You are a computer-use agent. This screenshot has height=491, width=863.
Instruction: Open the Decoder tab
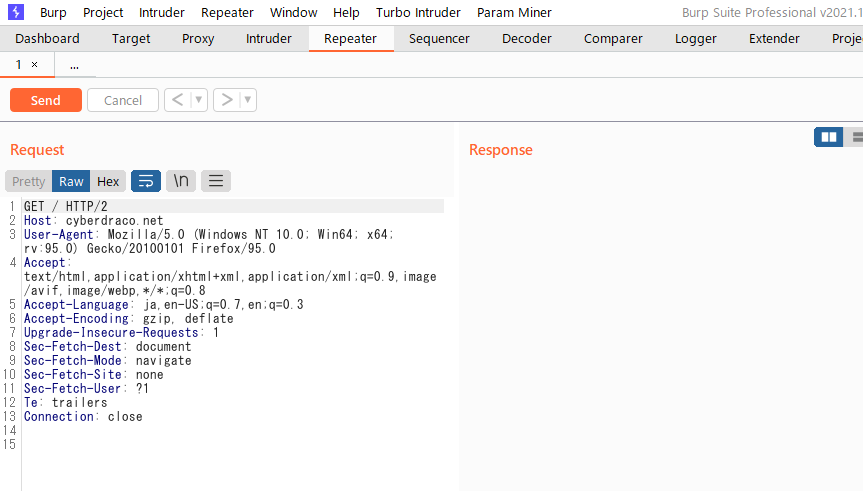(x=526, y=39)
